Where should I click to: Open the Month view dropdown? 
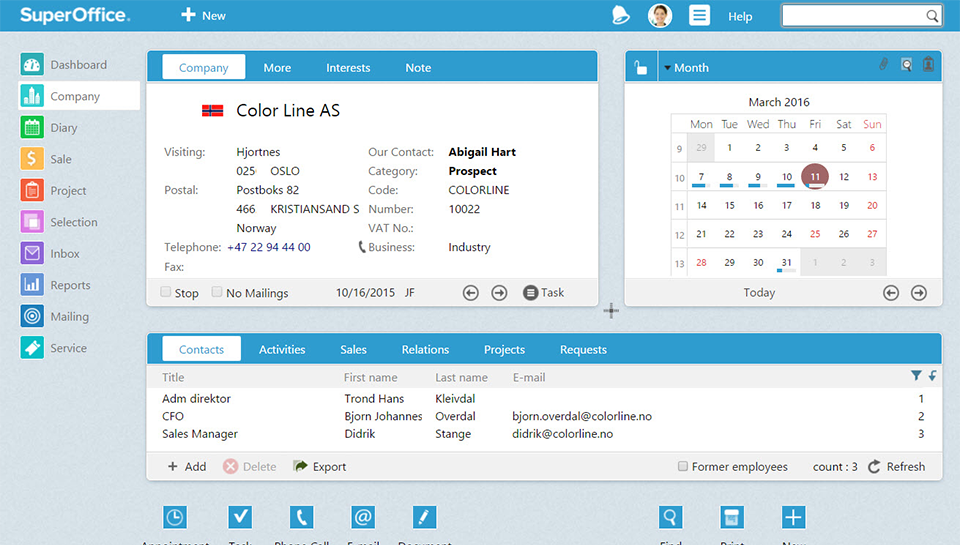point(686,68)
